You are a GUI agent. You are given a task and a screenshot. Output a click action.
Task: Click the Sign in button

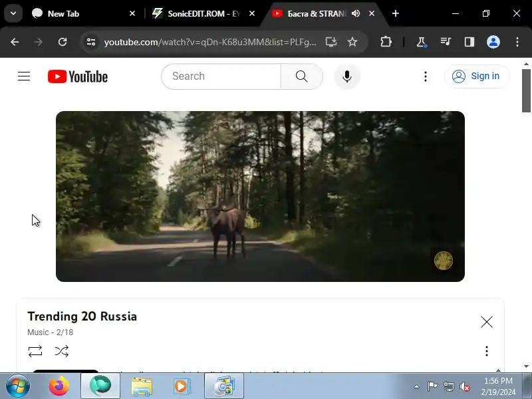(477, 76)
